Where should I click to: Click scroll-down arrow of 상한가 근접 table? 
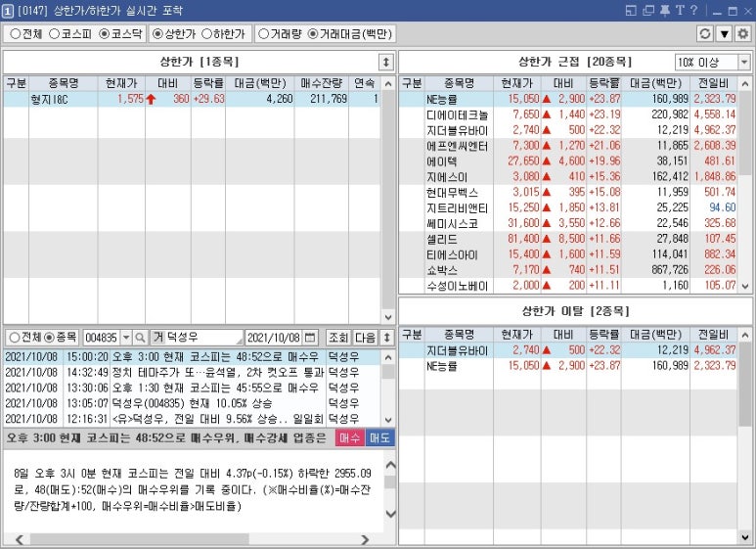tap(745, 286)
